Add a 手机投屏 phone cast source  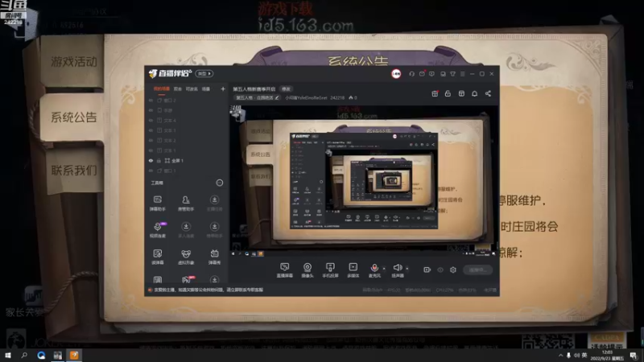[330, 270]
